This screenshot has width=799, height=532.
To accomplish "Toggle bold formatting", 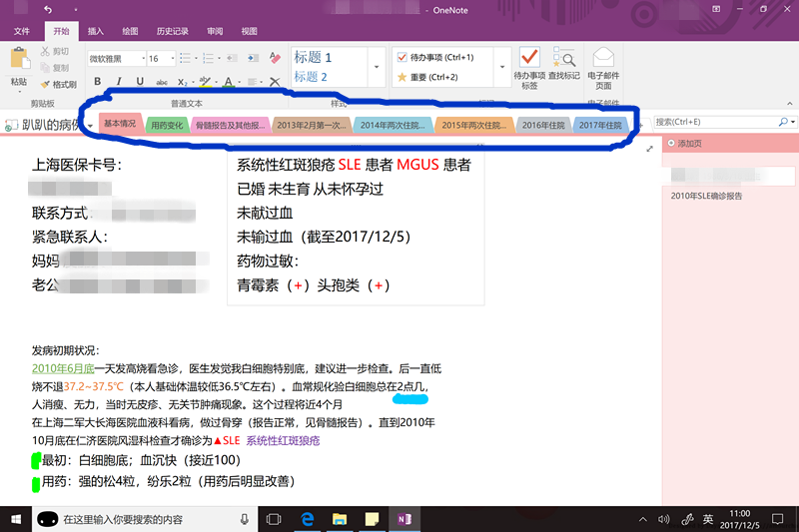I will [97, 81].
